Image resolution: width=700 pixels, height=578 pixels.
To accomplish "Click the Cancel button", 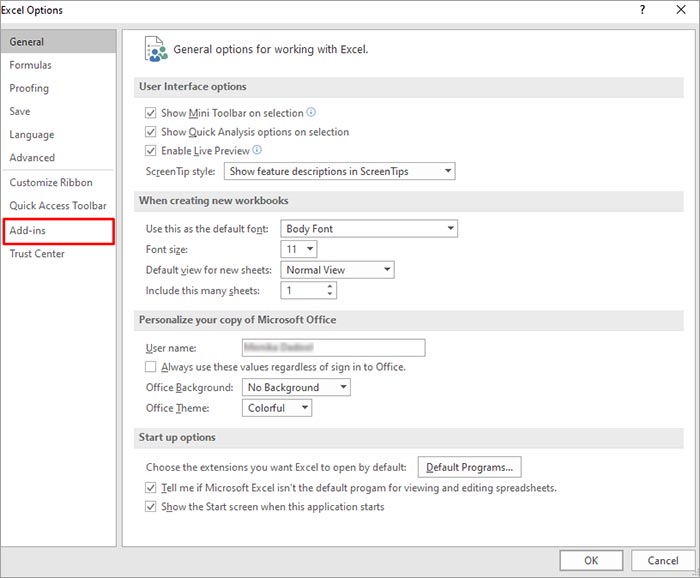I will (x=663, y=560).
